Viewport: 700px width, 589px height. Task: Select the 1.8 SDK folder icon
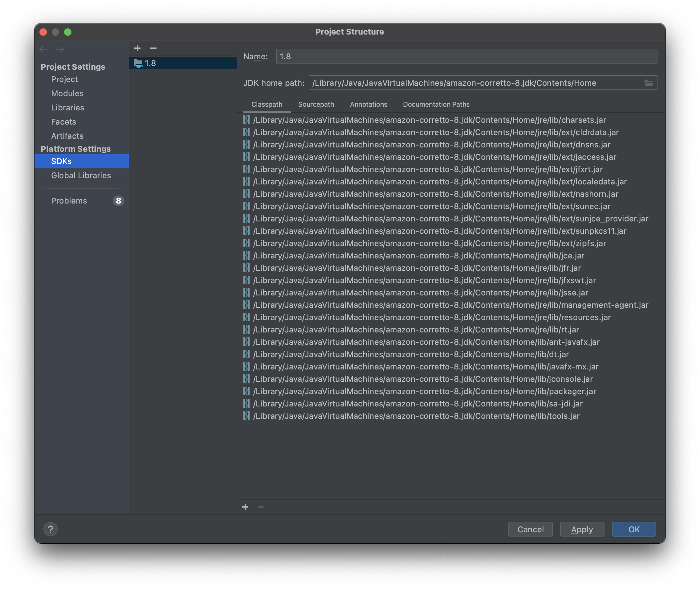coord(138,63)
